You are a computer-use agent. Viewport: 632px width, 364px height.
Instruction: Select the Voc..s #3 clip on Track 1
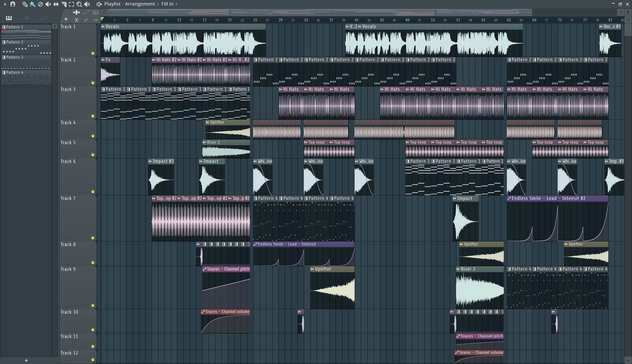[x=610, y=40]
